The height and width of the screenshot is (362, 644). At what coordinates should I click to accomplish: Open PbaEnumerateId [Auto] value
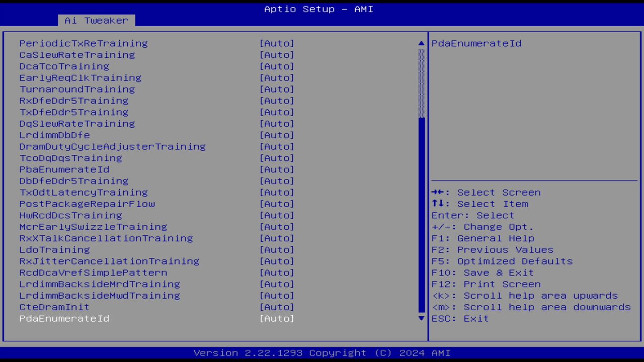(x=277, y=169)
